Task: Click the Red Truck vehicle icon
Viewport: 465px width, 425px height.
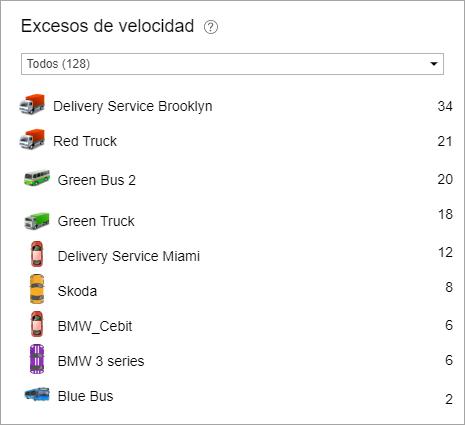Action: click(32, 139)
